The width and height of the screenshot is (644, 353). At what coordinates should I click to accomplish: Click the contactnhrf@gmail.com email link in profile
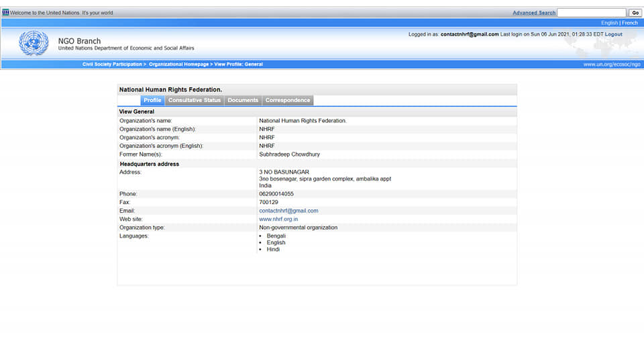point(288,211)
